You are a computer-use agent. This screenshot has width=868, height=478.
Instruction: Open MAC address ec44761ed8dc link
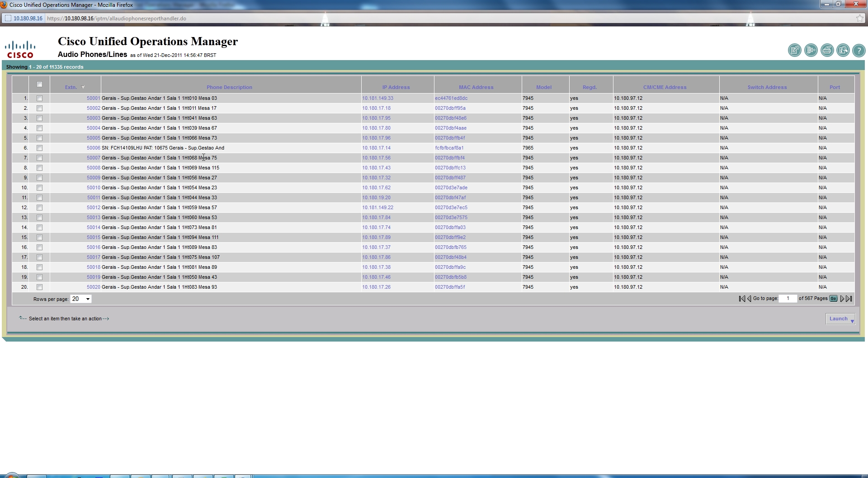(x=451, y=98)
